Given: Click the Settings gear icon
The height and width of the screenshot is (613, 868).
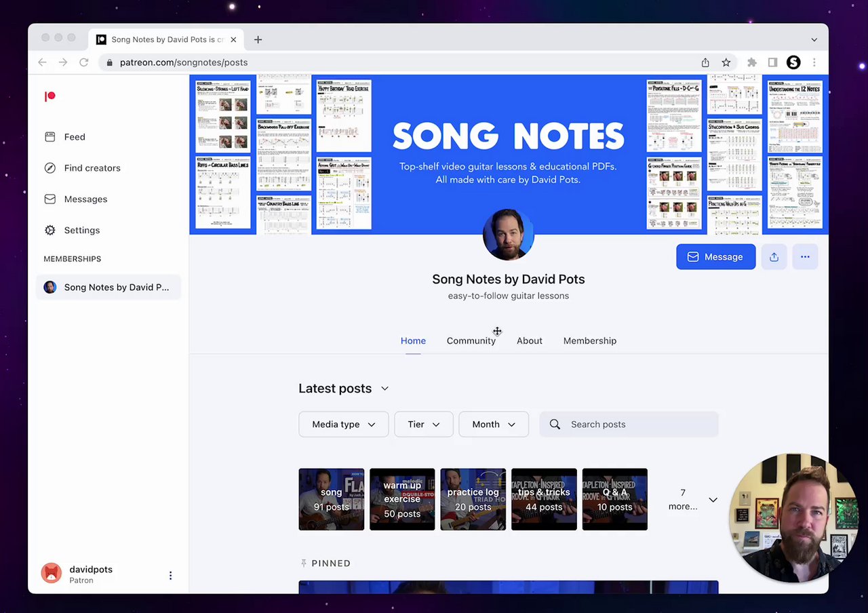Looking at the screenshot, I should point(50,231).
